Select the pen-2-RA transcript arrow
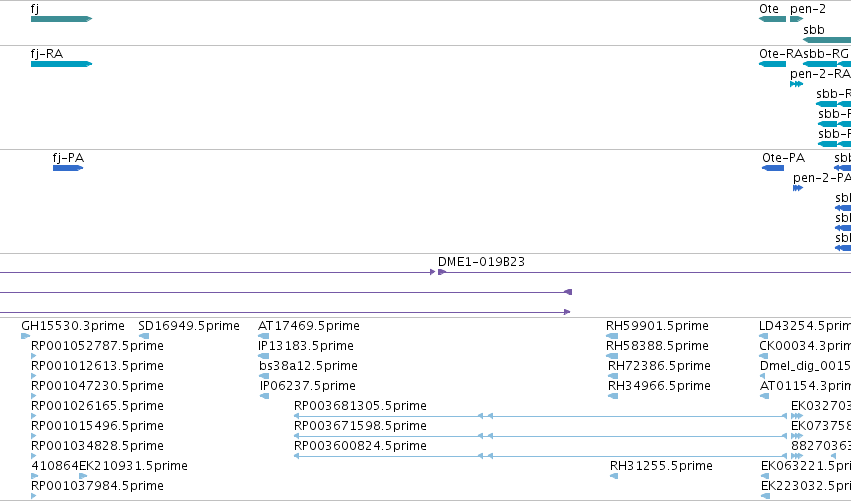Viewport: 851px width, 501px height. tap(796, 84)
